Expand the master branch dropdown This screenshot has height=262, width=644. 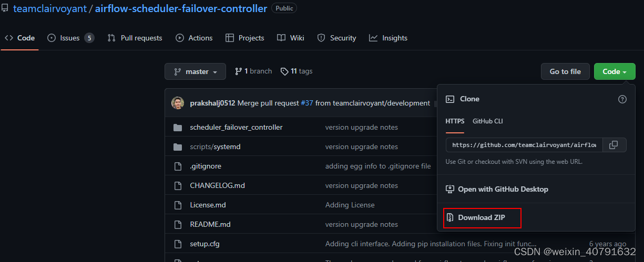(195, 71)
